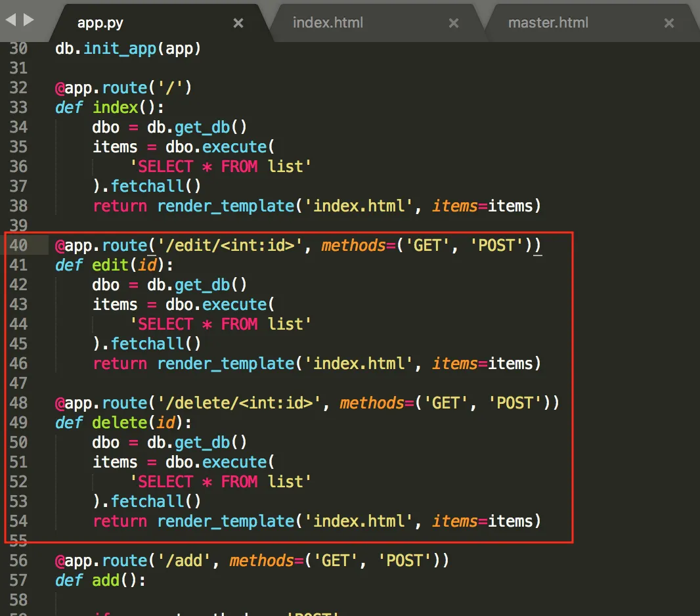700x616 pixels.
Task: Click the methods argument on line 40
Action: point(426,246)
